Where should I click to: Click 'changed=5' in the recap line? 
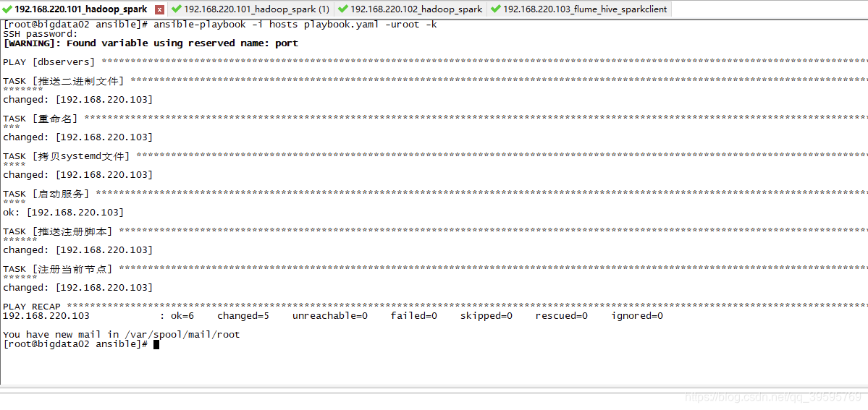(x=243, y=316)
